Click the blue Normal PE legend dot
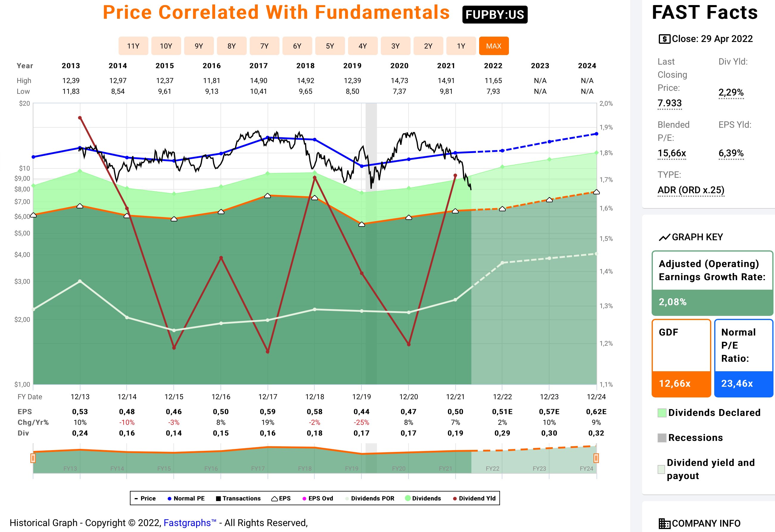This screenshot has height=532, width=775. [170, 499]
